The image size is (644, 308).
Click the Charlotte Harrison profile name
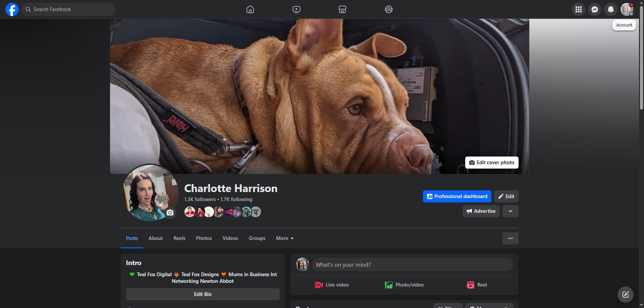pyautogui.click(x=231, y=188)
